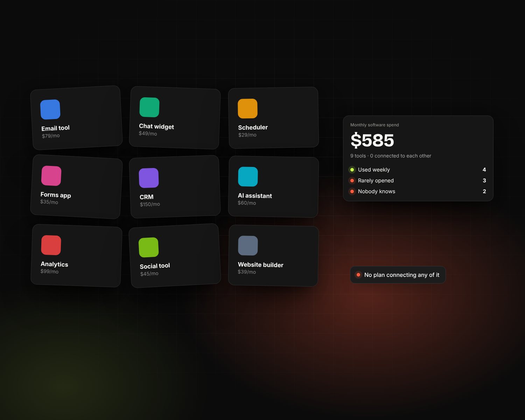
Task: Click the Rarely opened count of 3
Action: click(x=484, y=181)
